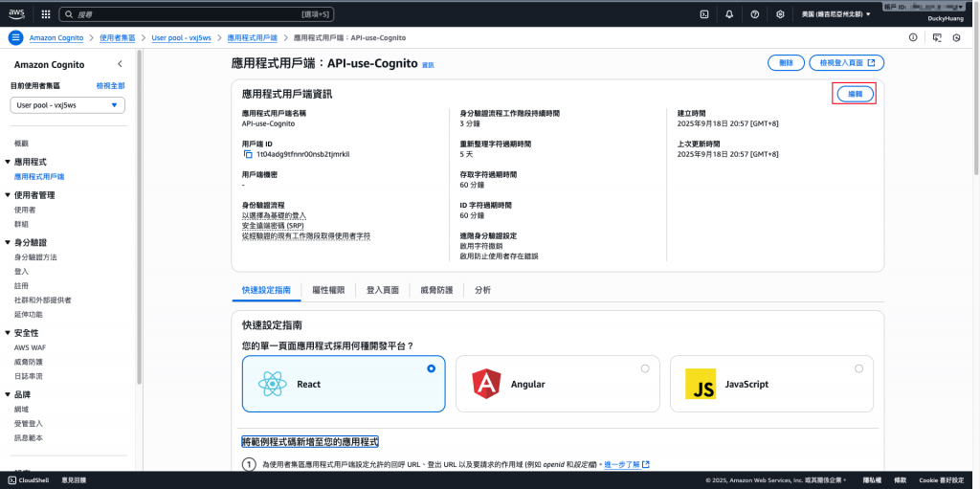Open 延伸功能 in the sidebar
Screen dimensions: 980x489
[x=28, y=315]
